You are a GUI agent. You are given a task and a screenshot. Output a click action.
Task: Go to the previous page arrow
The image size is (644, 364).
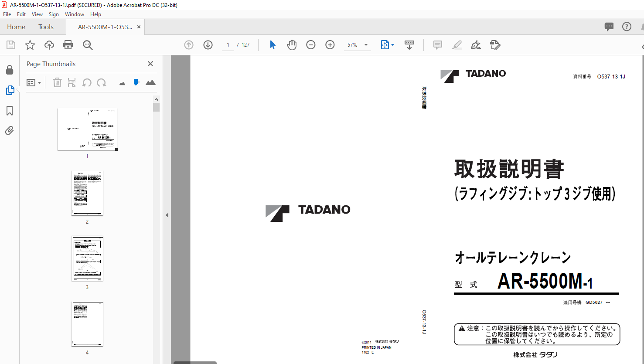click(189, 45)
